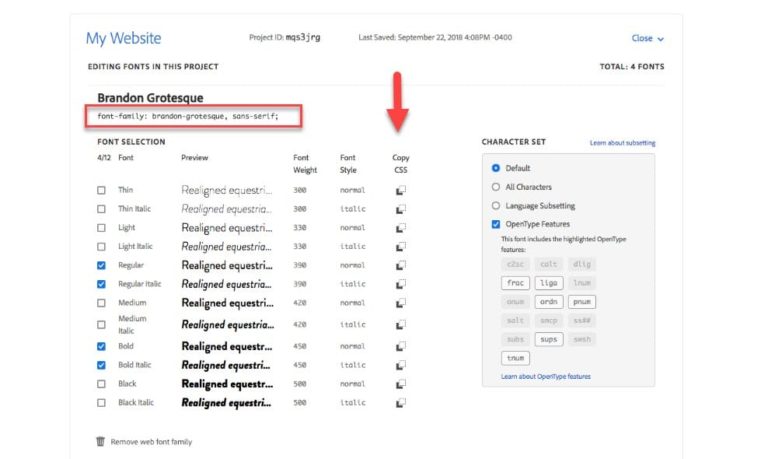Check the Thin Italic checkbox
768x459 pixels.
101,209
